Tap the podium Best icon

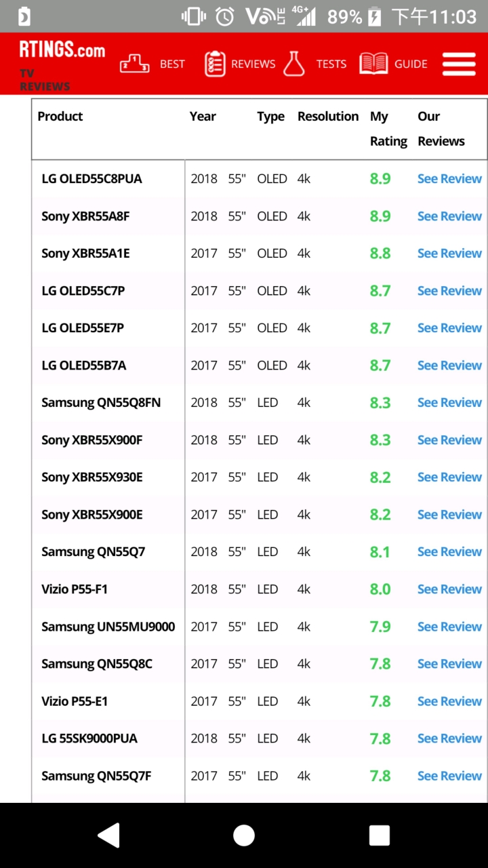(134, 64)
